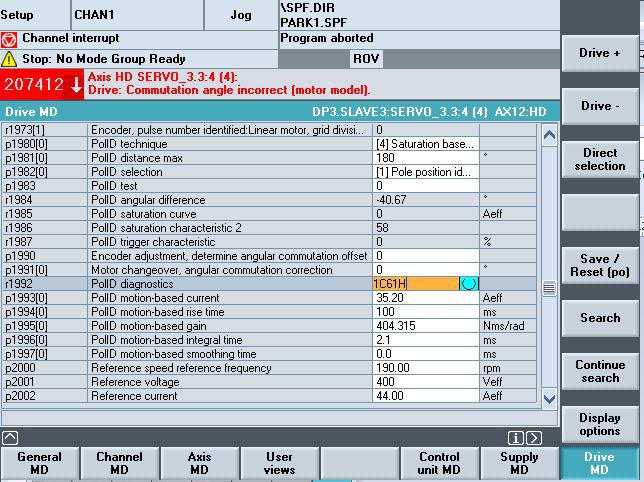Open PolID technique value dropdown
644x482 pixels.
pos(426,144)
